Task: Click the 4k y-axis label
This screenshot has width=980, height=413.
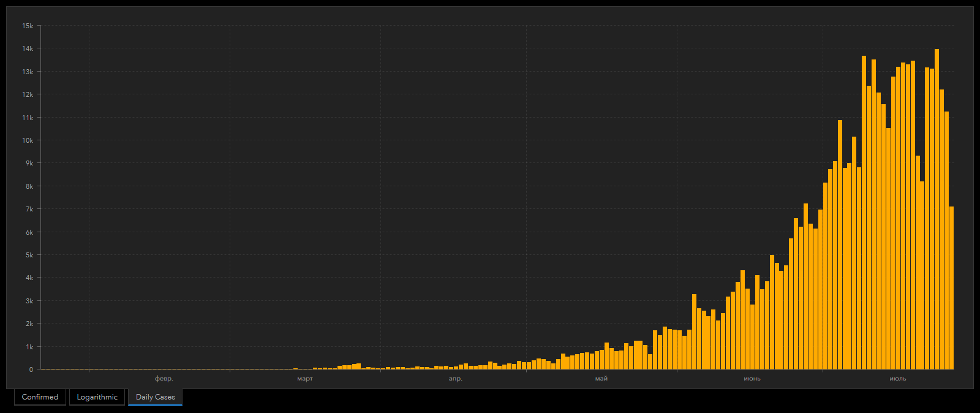Action: coord(29,278)
